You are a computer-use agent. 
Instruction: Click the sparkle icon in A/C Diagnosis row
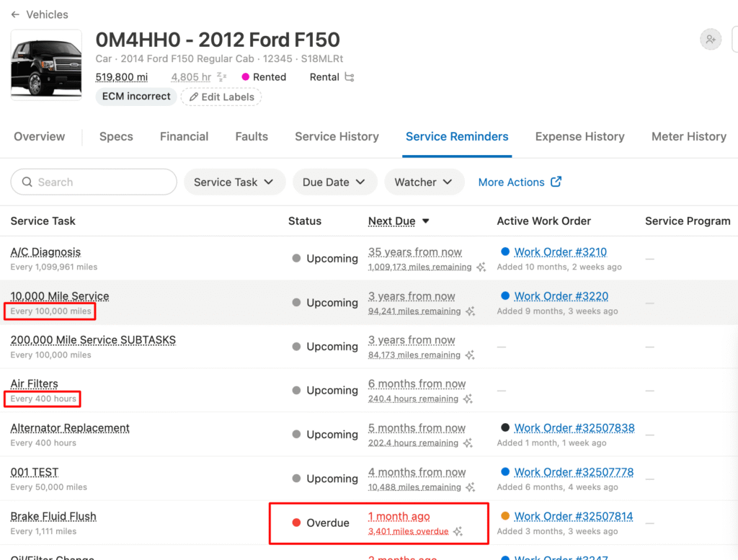[x=481, y=267]
